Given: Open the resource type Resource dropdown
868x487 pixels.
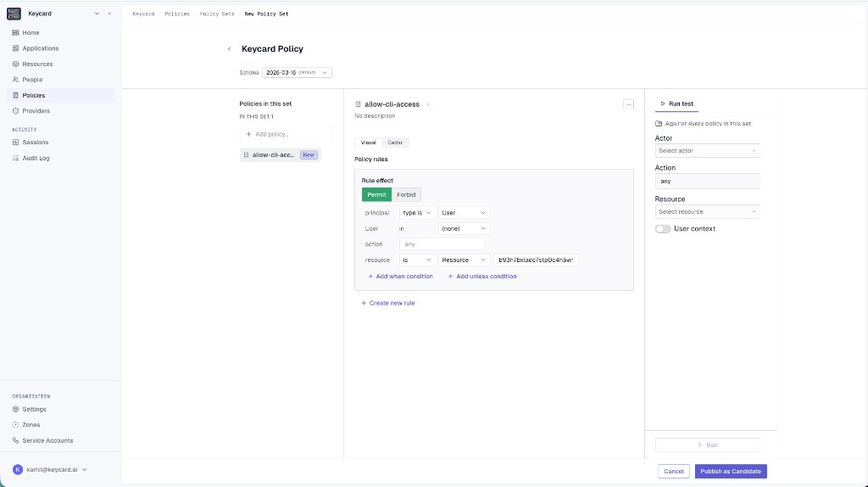Looking at the screenshot, I should coord(464,260).
